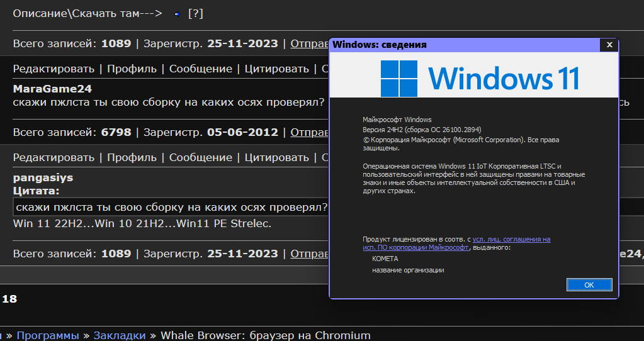Click the MaraGame24 username heading
The width and height of the screenshot is (644, 341).
click(x=52, y=89)
